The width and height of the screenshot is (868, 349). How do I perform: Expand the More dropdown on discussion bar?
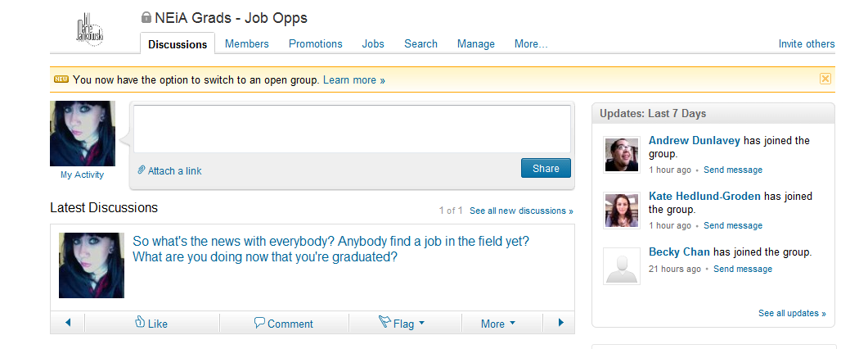coord(512,323)
